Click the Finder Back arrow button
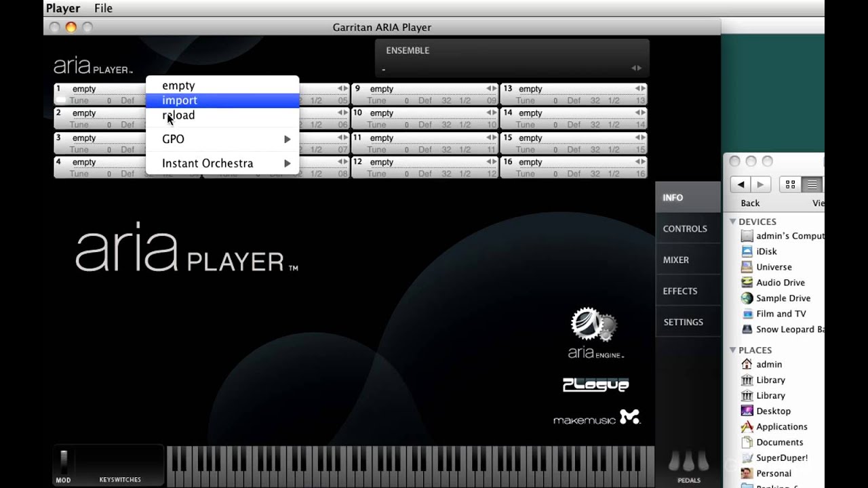 (741, 184)
